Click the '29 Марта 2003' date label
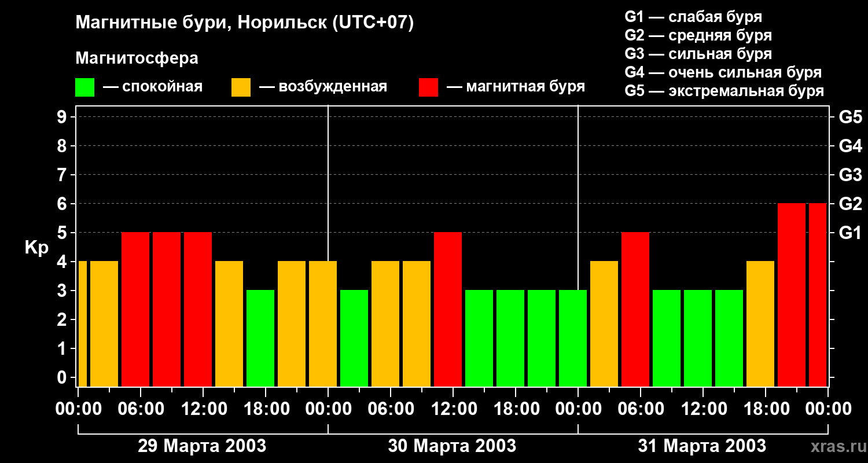Image resolution: width=868 pixels, height=463 pixels. point(202,446)
